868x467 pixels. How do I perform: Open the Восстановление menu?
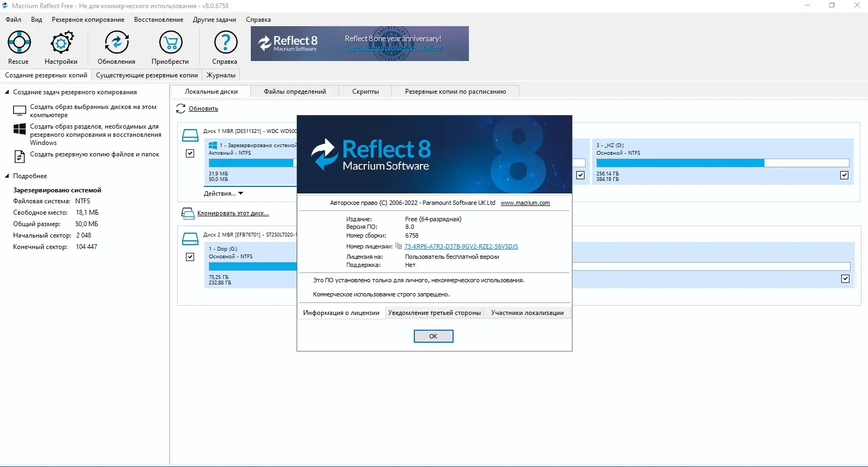[159, 20]
